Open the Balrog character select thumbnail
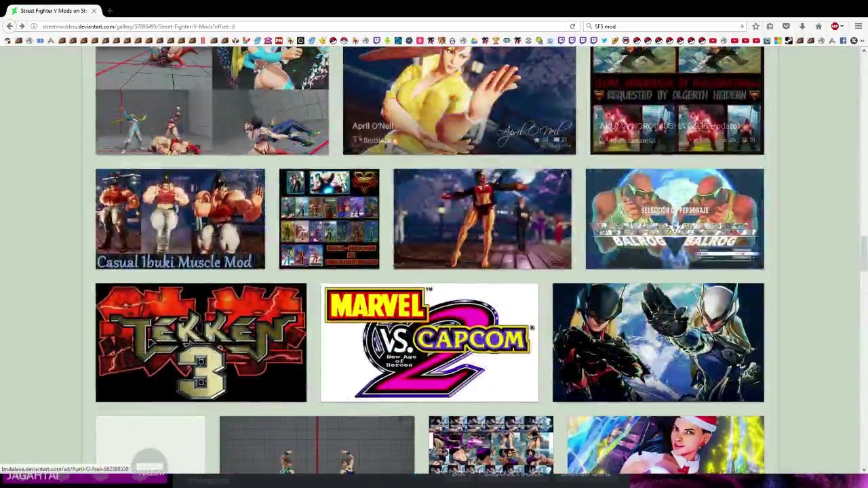The width and height of the screenshot is (868, 488). [x=675, y=219]
